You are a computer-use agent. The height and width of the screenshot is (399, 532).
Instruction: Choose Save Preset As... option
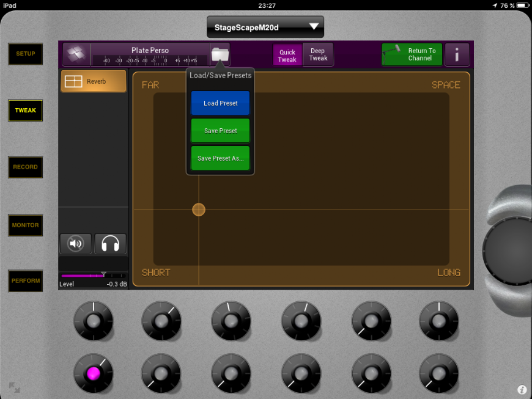220,158
